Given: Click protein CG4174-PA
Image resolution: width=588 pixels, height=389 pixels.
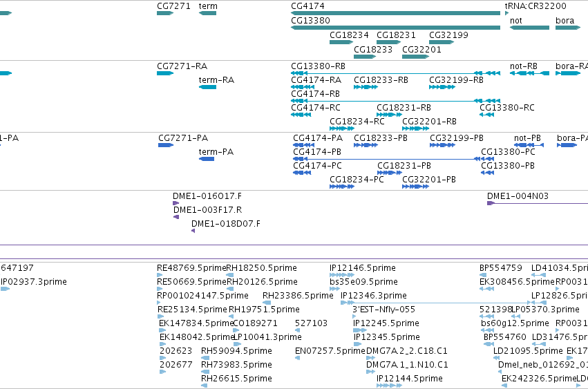Looking at the screenshot, I should click(x=318, y=138).
